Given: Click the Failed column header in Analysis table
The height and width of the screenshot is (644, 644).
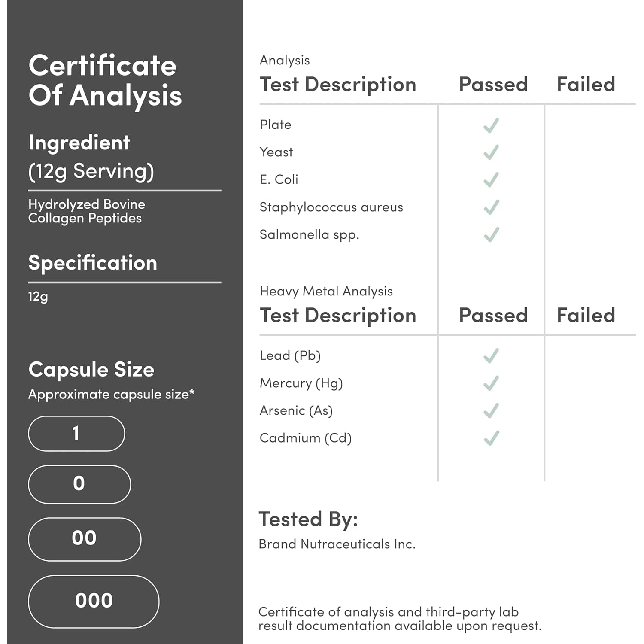Looking at the screenshot, I should tap(586, 84).
